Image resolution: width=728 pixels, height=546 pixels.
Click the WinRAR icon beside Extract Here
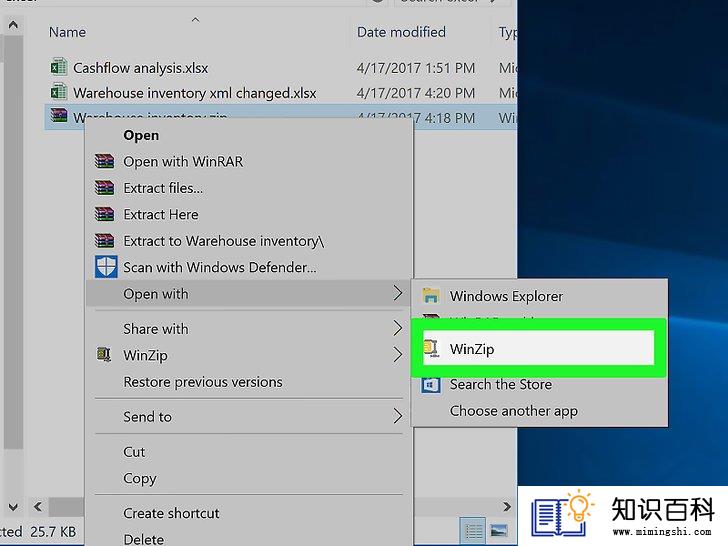click(104, 214)
